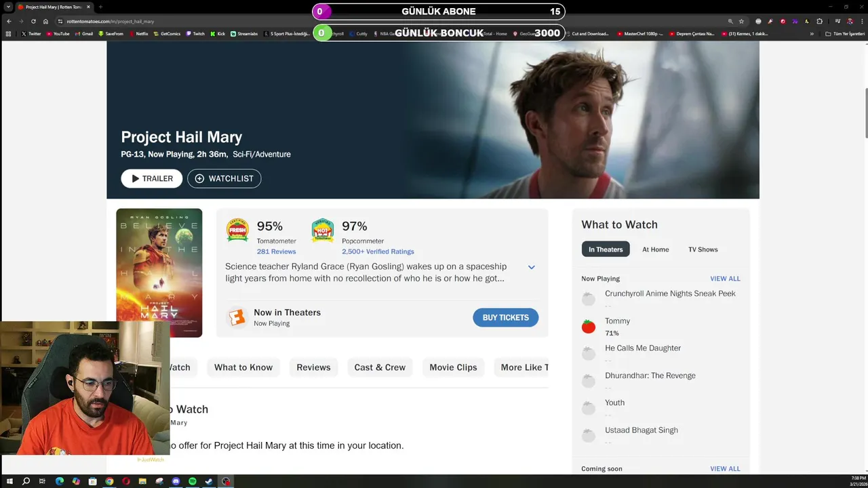This screenshot has width=868, height=488.
Task: Switch to the TV Shows tab
Action: coord(703,249)
